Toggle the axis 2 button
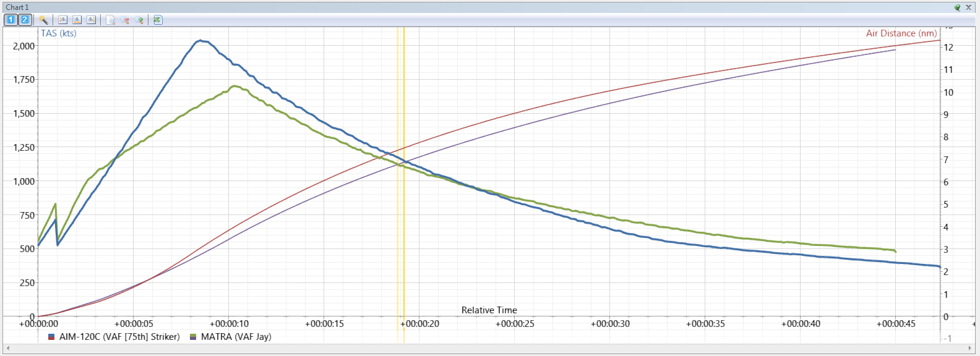 25,20
